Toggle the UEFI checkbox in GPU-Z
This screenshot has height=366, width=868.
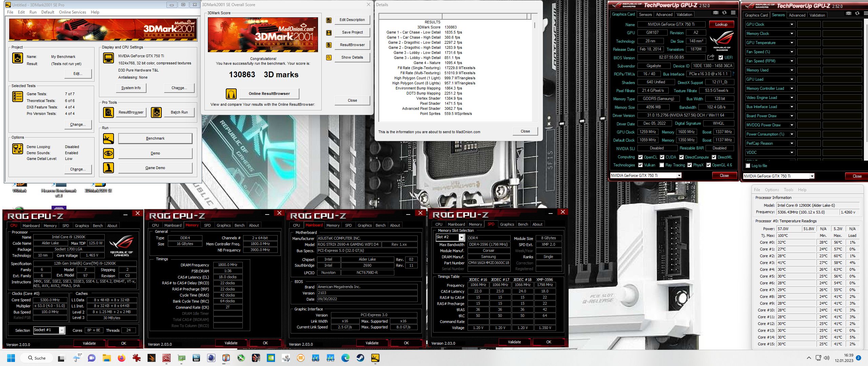pyautogui.click(x=721, y=58)
